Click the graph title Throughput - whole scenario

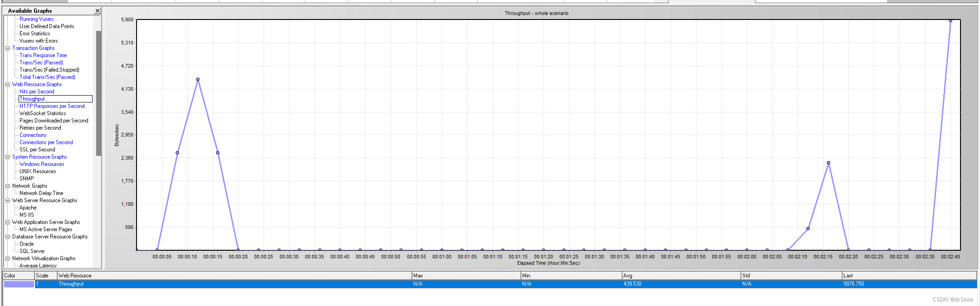[x=536, y=13]
